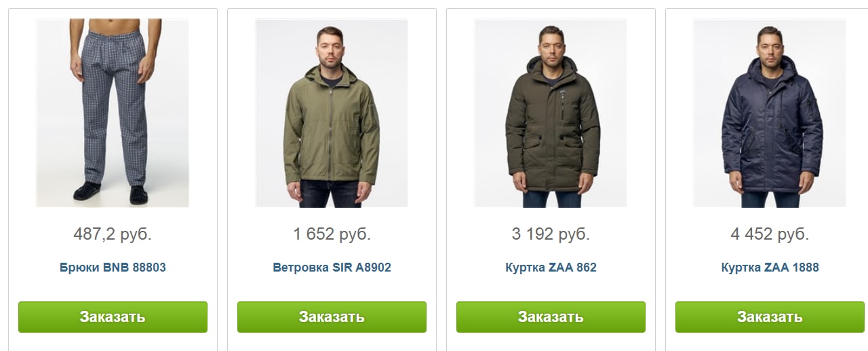The height and width of the screenshot is (351, 868).
Task: Order the trousers with Заказать under BNB 88803
Action: [x=113, y=317]
